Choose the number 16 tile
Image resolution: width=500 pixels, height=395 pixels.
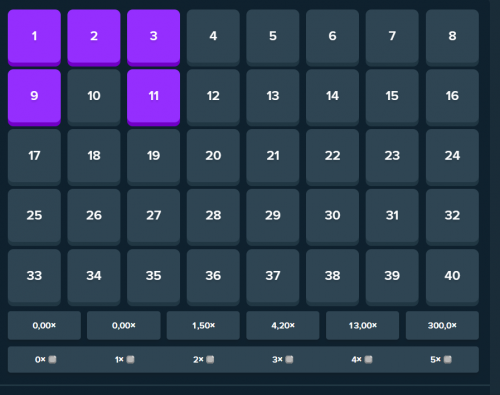point(452,97)
